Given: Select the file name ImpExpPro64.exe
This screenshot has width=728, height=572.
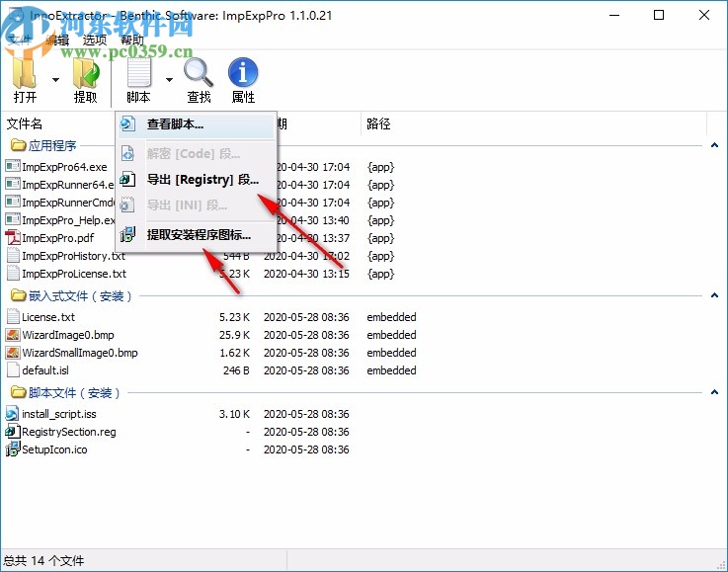Looking at the screenshot, I should click(64, 167).
